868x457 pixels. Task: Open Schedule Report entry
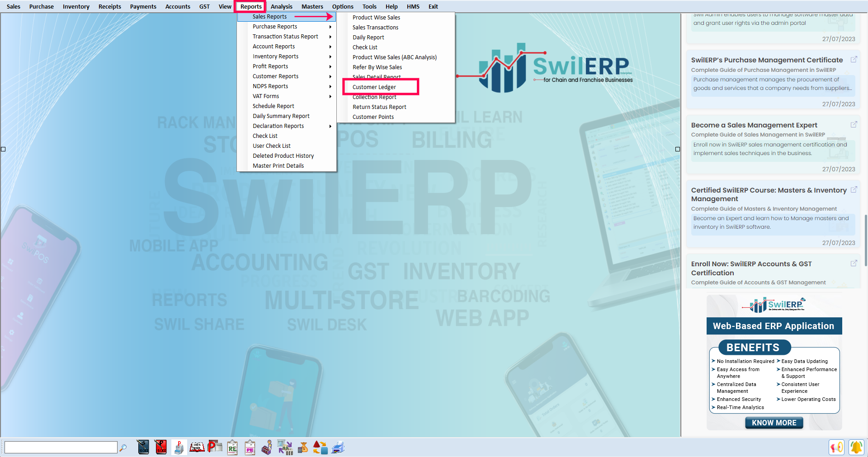[273, 106]
